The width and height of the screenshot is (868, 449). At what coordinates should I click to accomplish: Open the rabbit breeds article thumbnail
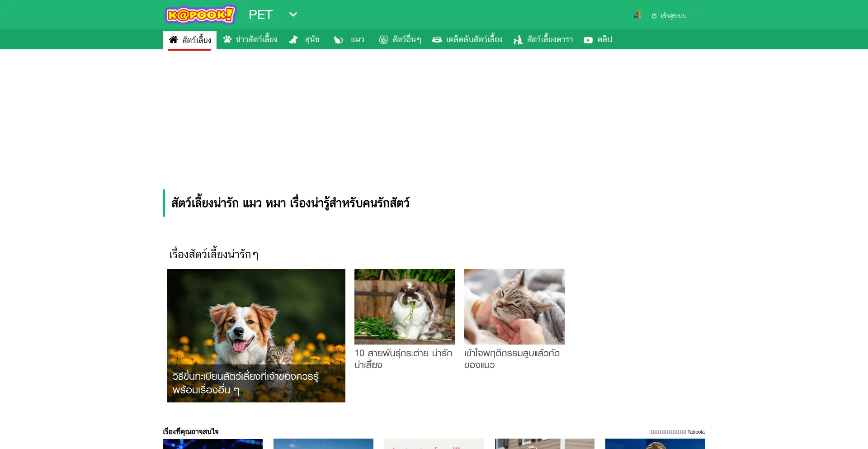[405, 306]
